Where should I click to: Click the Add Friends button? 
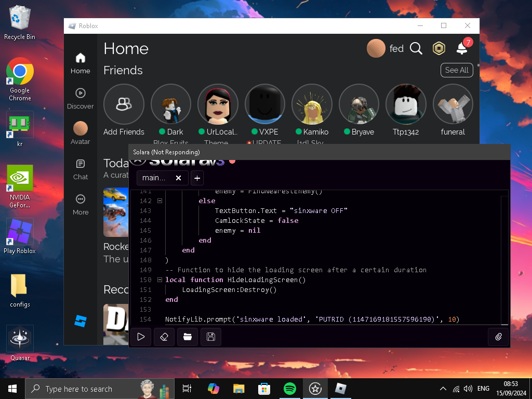(124, 104)
